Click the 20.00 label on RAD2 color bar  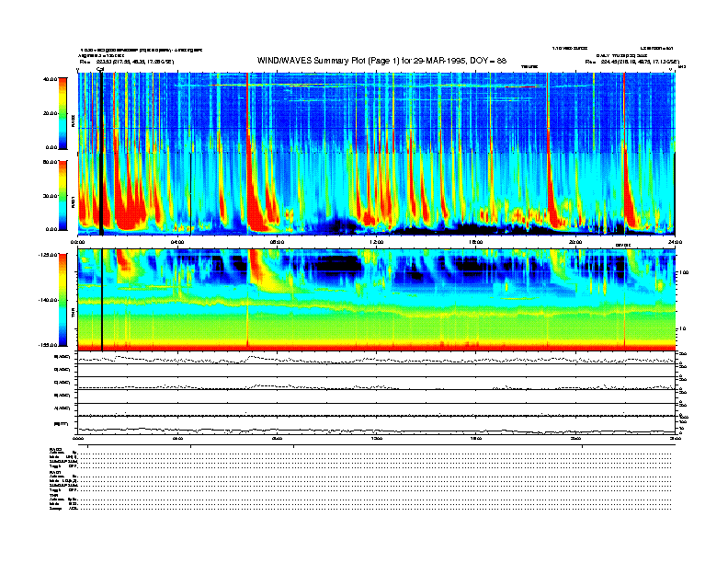[x=50, y=113]
